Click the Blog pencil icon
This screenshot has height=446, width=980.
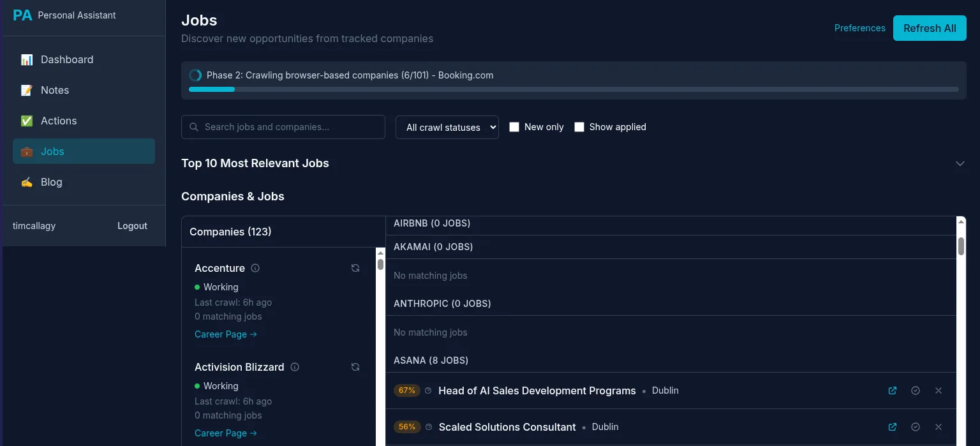26,182
